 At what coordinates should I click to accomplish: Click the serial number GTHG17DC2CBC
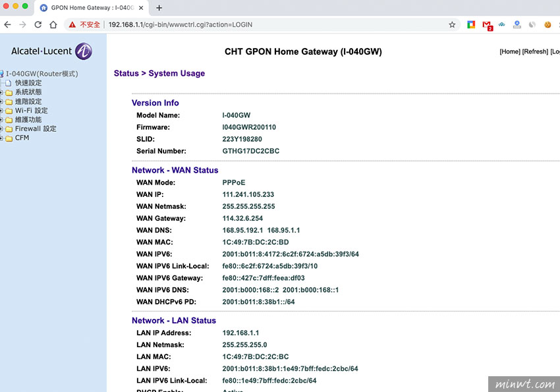(251, 151)
